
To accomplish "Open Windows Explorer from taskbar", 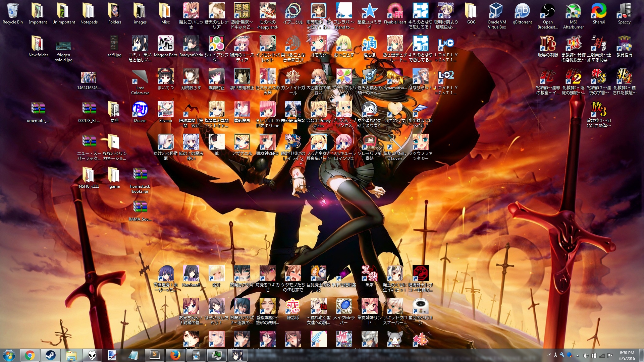I will (71, 355).
